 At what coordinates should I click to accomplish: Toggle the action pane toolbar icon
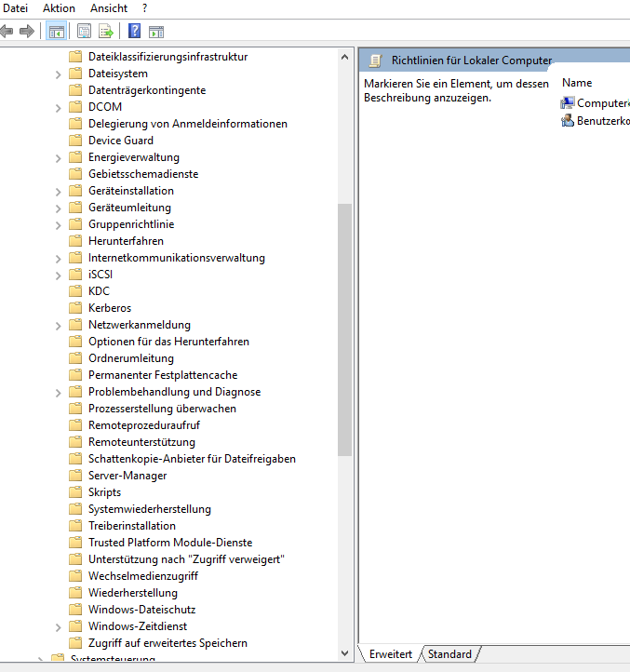click(156, 32)
